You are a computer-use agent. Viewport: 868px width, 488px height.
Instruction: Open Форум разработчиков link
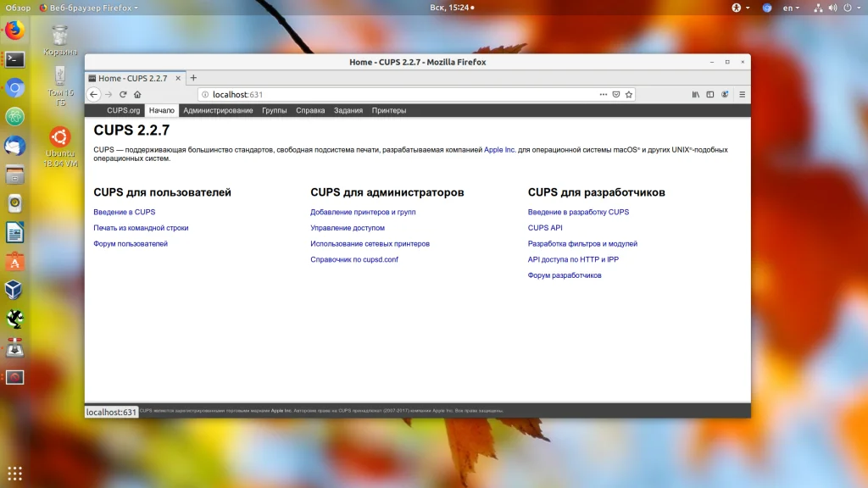pos(564,275)
